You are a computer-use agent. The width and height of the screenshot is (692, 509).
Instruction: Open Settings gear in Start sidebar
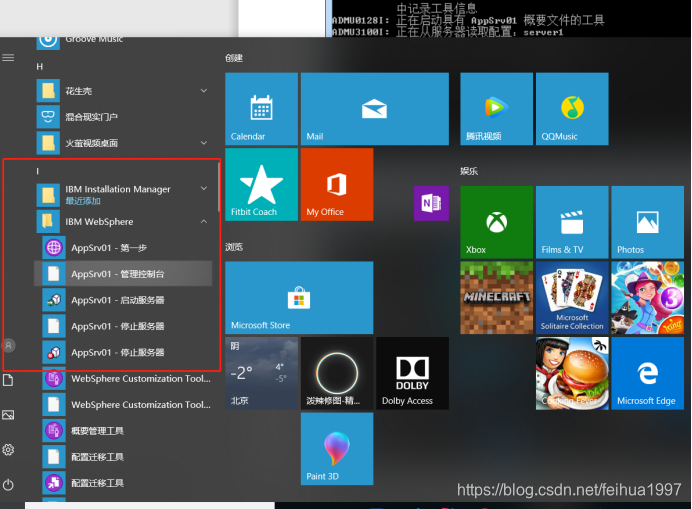8,450
